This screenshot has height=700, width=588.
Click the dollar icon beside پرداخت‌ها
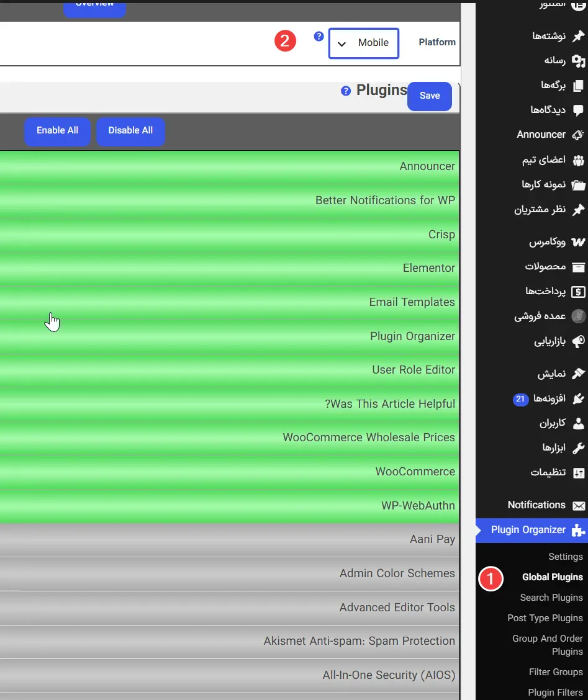click(578, 292)
